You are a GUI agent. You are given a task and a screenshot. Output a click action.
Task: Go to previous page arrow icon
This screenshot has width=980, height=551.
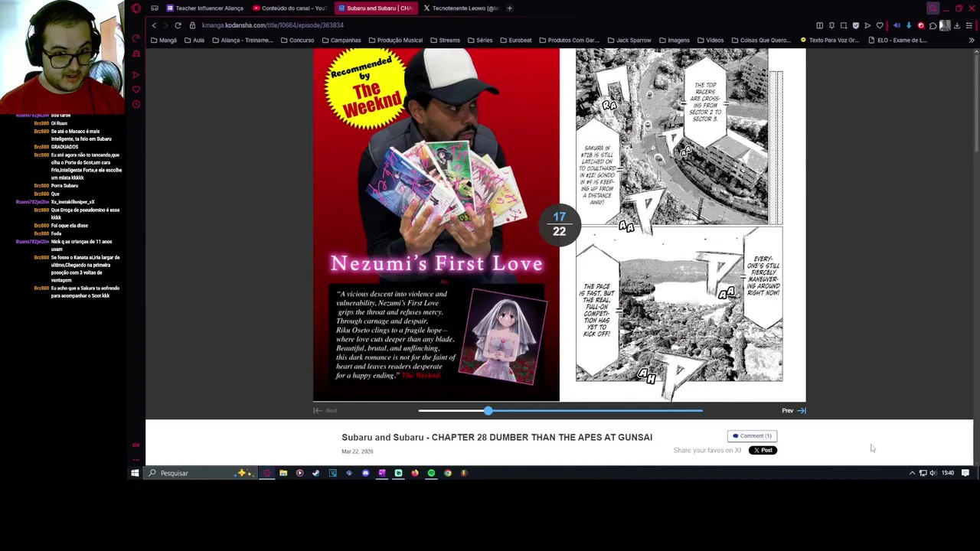click(x=802, y=411)
